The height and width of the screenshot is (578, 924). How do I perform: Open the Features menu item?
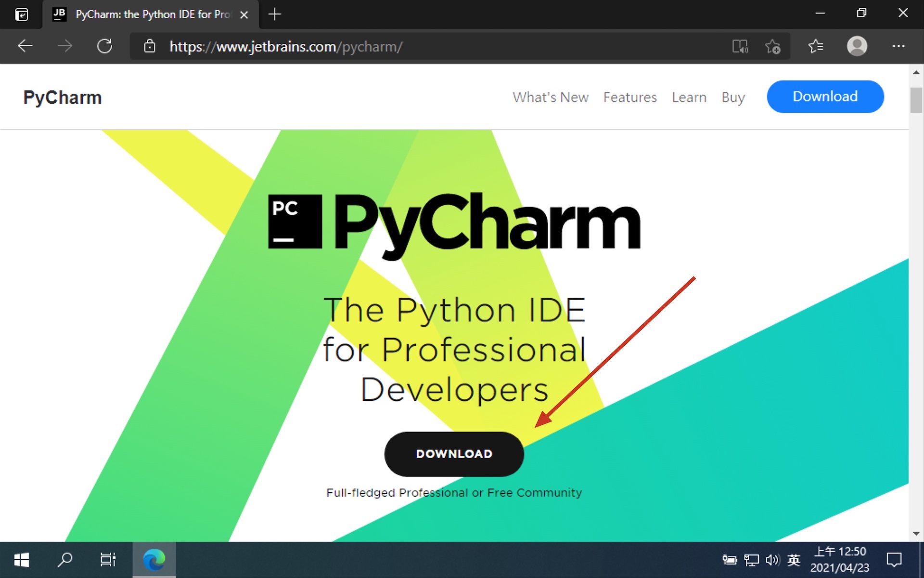click(x=630, y=97)
